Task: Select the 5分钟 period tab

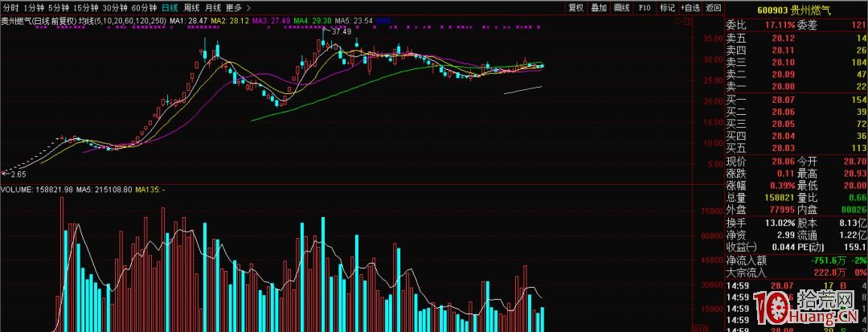Action: pos(58,8)
